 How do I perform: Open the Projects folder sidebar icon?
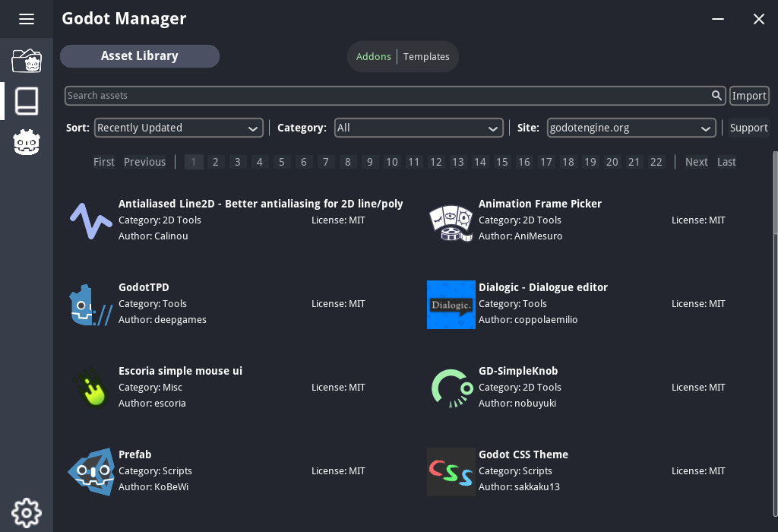pyautogui.click(x=27, y=61)
